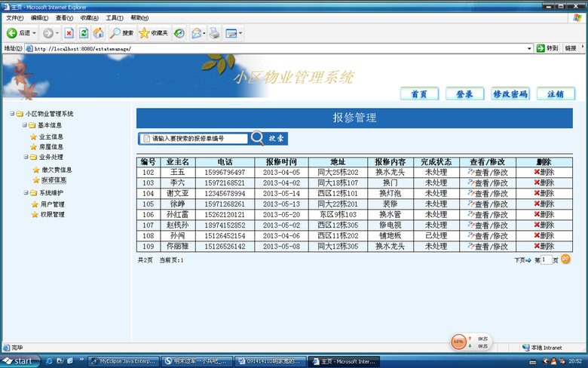Open the 编辑(E) menu
588x368 pixels.
point(39,17)
